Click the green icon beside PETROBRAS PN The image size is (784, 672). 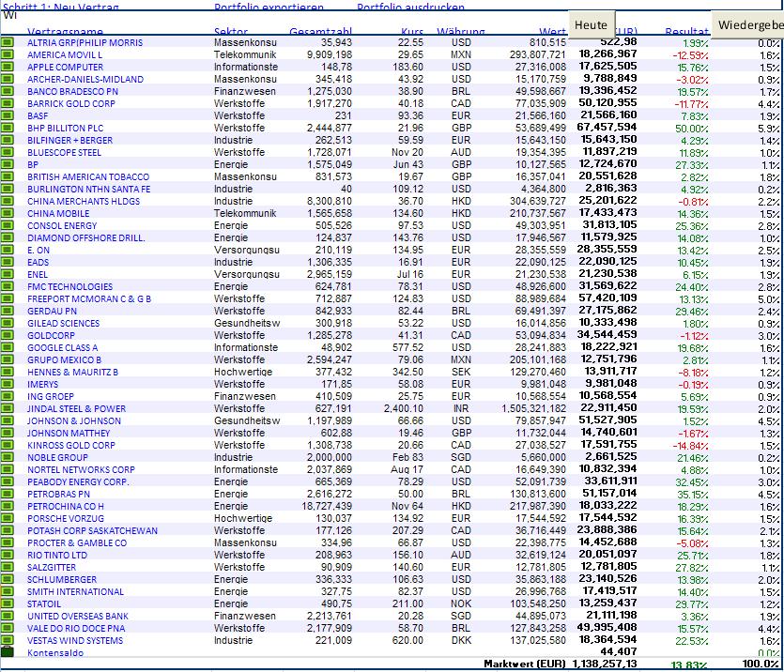7,494
